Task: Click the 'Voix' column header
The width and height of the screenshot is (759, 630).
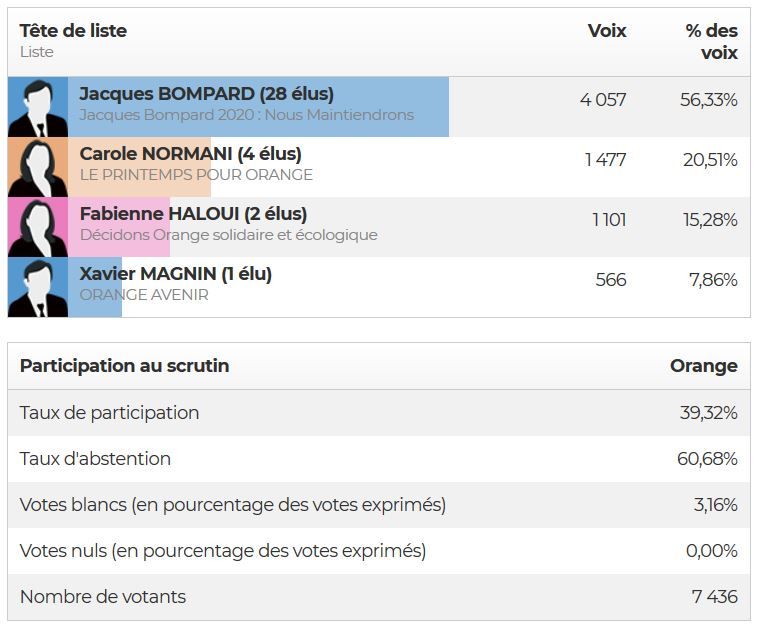Action: [607, 30]
